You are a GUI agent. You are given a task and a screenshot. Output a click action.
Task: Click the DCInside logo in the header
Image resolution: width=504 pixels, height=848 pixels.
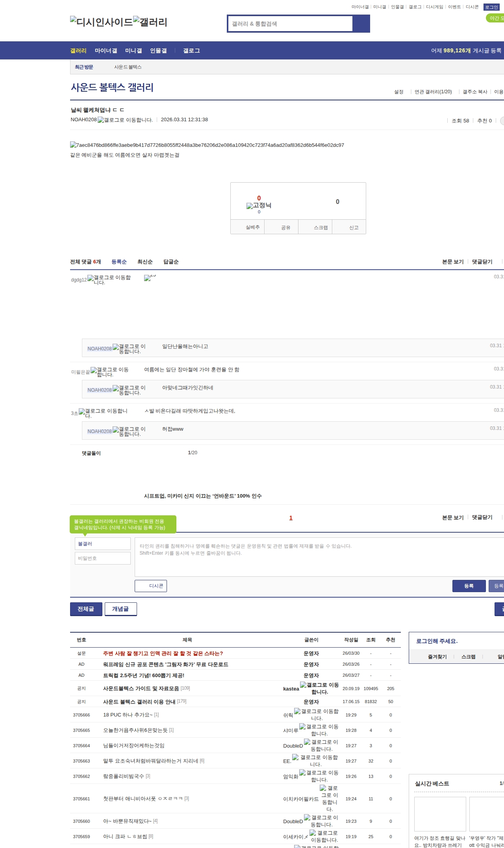pyautogui.click(x=101, y=22)
